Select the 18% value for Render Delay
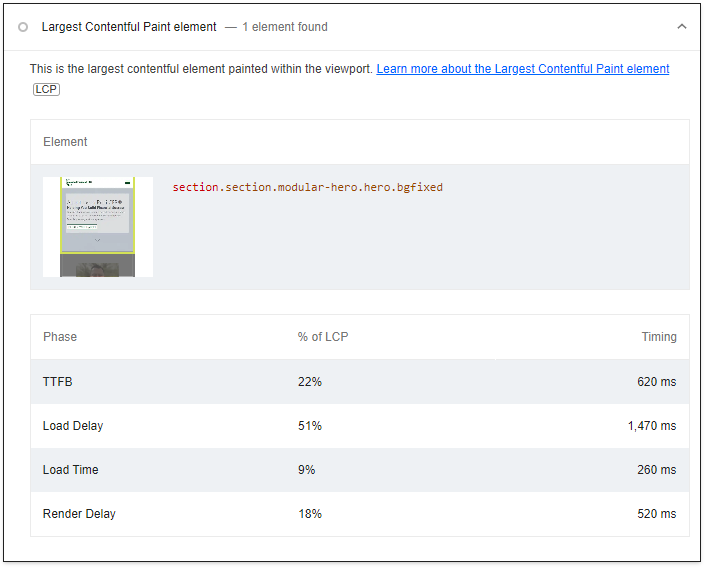The height and width of the screenshot is (569, 708). point(311,516)
